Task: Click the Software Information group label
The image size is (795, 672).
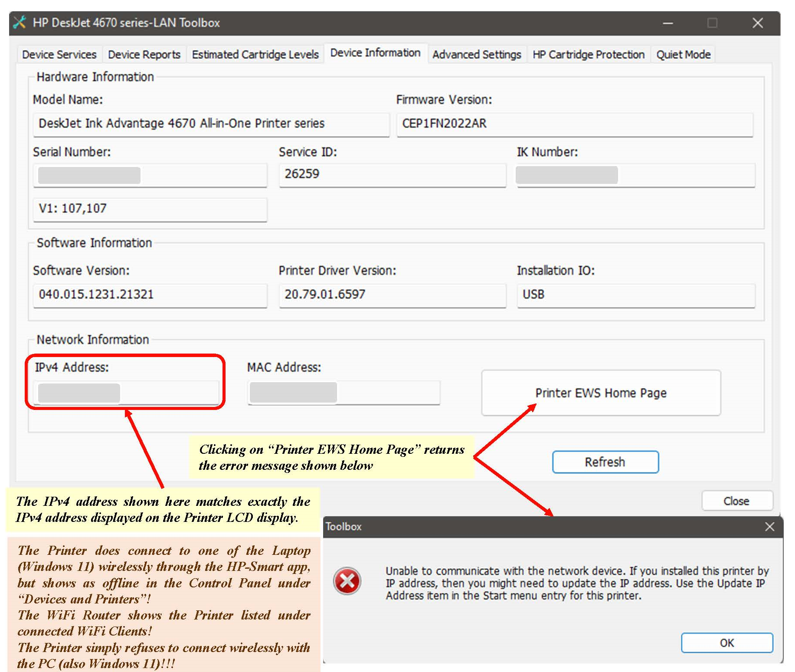Action: pos(95,243)
